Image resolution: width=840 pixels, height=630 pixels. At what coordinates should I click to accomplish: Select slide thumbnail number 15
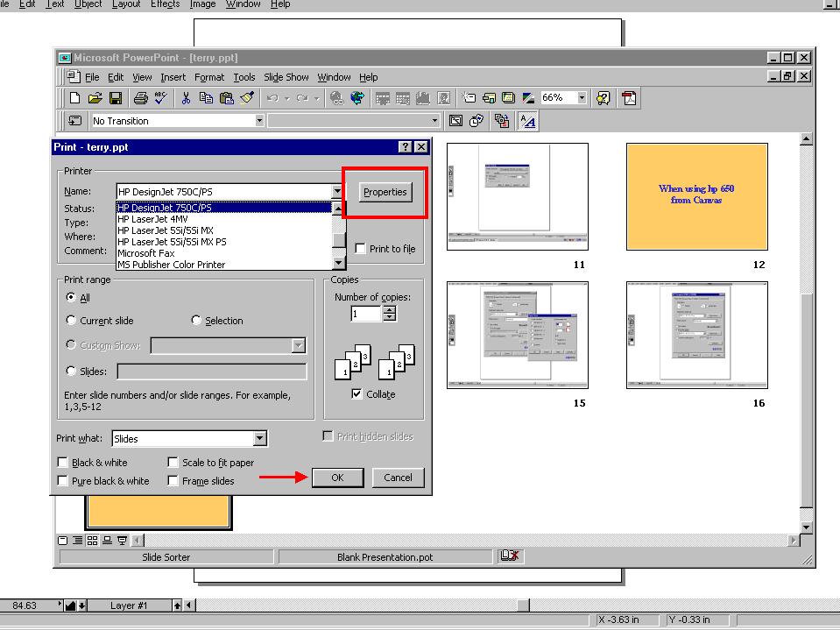pyautogui.click(x=518, y=335)
